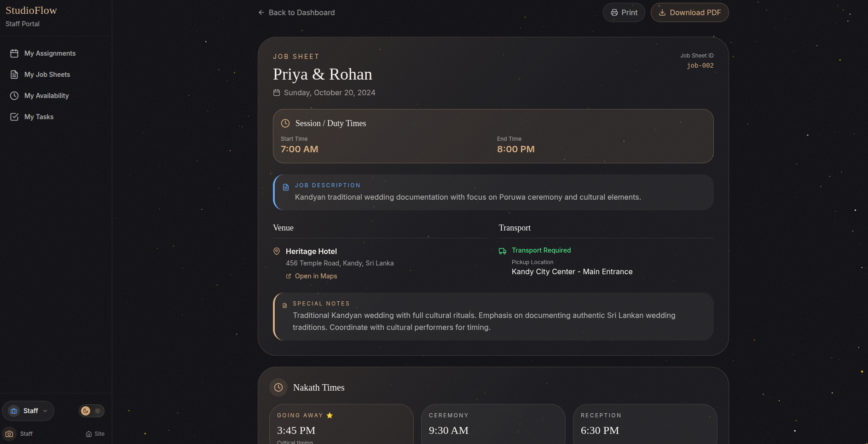Click the printer icon in the Print button
This screenshot has height=444, width=868.
coord(614,12)
